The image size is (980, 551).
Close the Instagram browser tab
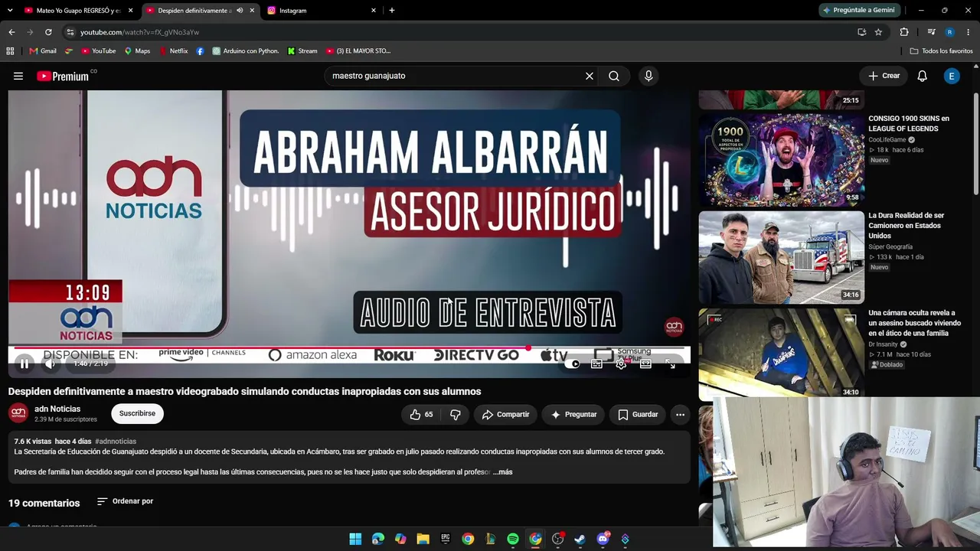[x=374, y=11]
